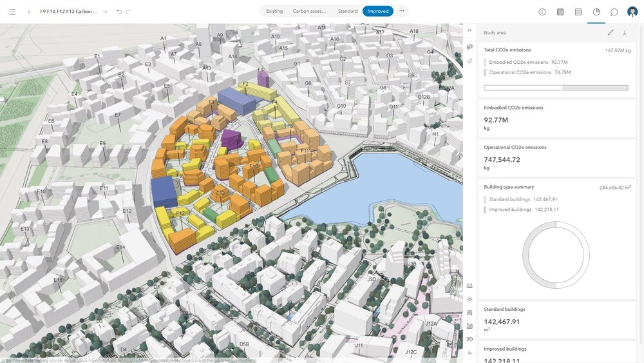Open the dashboard pie chart icon

pos(596,12)
